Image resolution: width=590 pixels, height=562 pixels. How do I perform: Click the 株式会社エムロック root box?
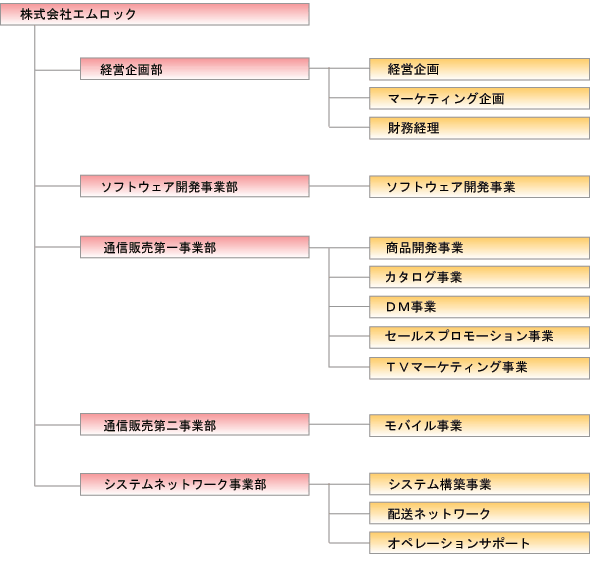[x=155, y=14]
